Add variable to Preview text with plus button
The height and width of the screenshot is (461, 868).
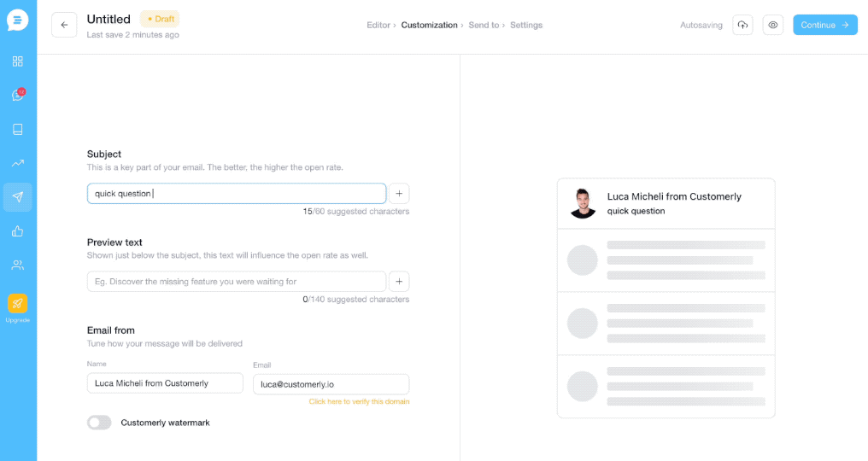399,282
